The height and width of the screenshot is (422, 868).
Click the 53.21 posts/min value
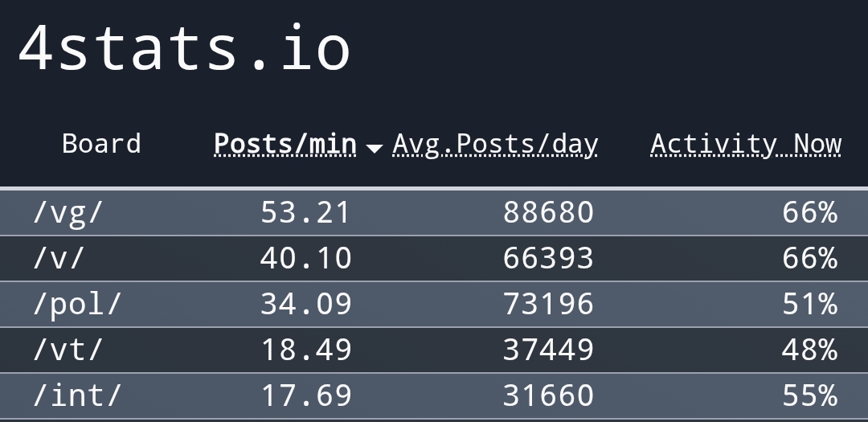[x=305, y=213]
